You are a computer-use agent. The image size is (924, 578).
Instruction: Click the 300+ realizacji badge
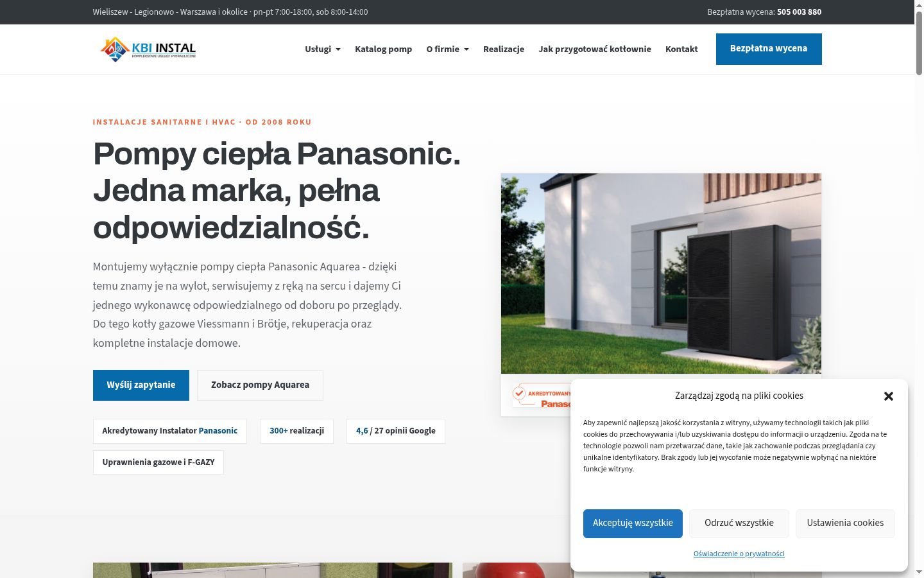click(x=296, y=431)
